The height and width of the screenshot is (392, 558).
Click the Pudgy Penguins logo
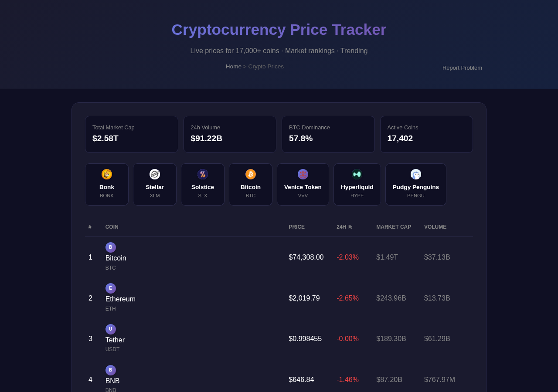[x=416, y=174]
